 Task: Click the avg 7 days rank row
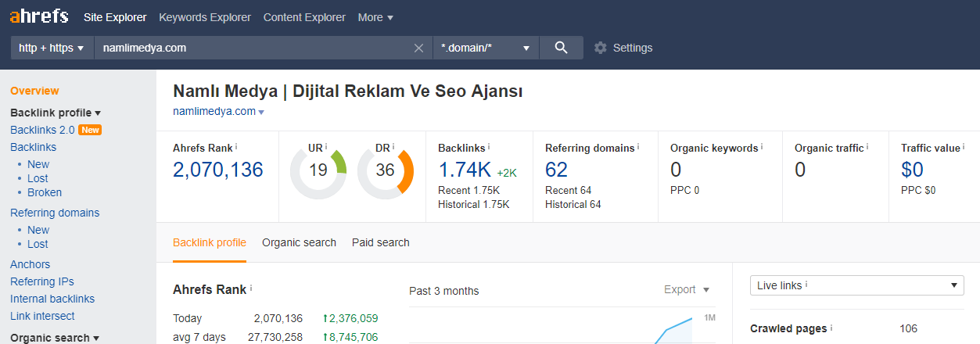pos(275,337)
